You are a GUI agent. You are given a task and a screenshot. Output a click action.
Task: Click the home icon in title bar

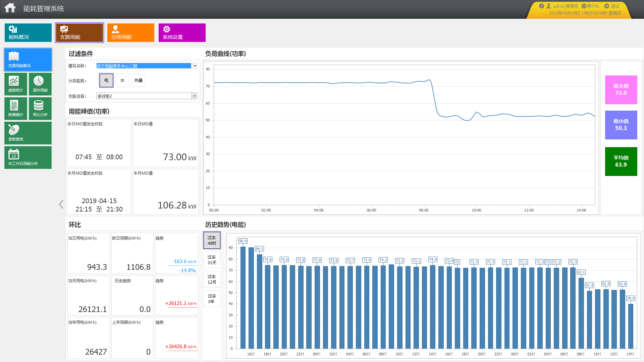point(10,8)
